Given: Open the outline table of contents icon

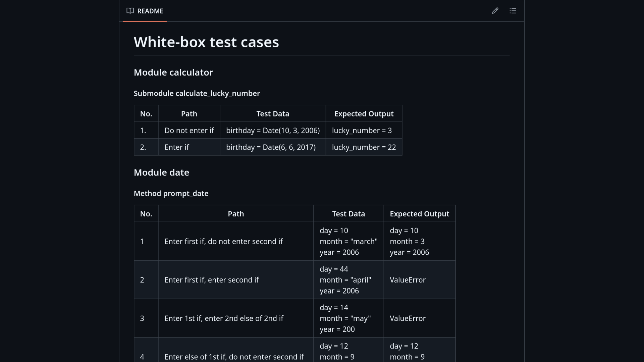Looking at the screenshot, I should (x=513, y=11).
